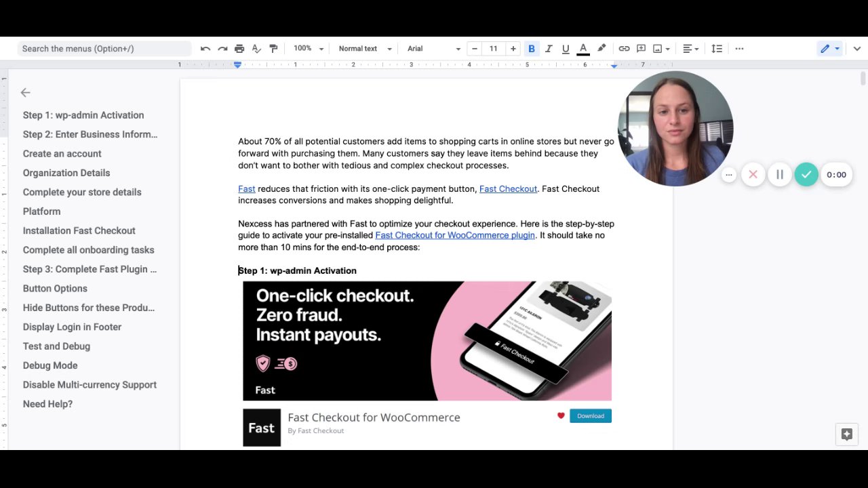Hide the menus with chevron

click(856, 49)
